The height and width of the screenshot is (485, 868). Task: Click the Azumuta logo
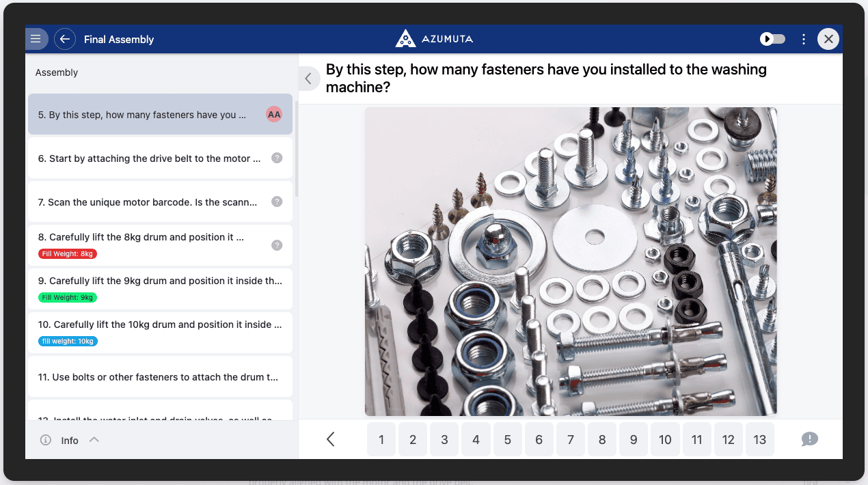pyautogui.click(x=434, y=39)
